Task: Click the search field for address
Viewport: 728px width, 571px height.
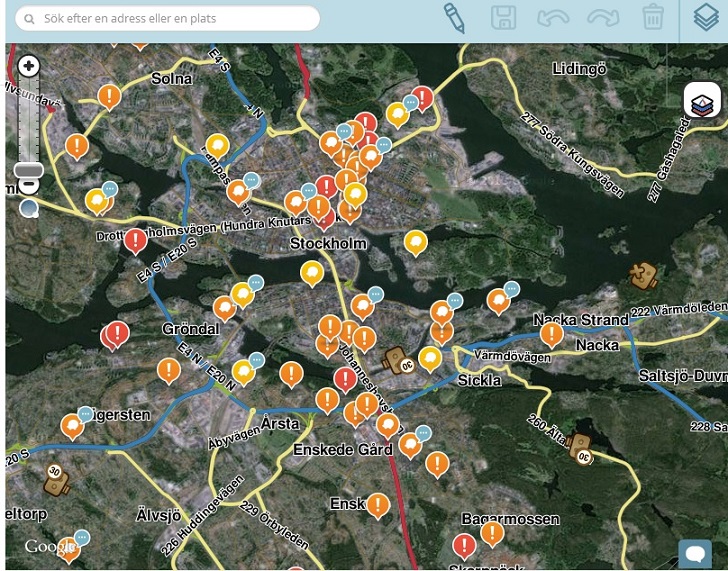Action: pyautogui.click(x=168, y=19)
